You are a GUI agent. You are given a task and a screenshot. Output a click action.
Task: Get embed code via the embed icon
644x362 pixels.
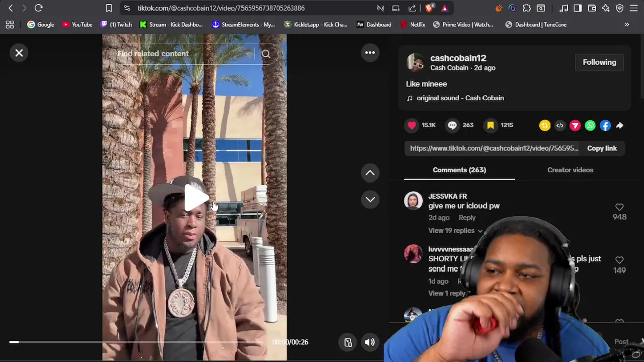560,126
